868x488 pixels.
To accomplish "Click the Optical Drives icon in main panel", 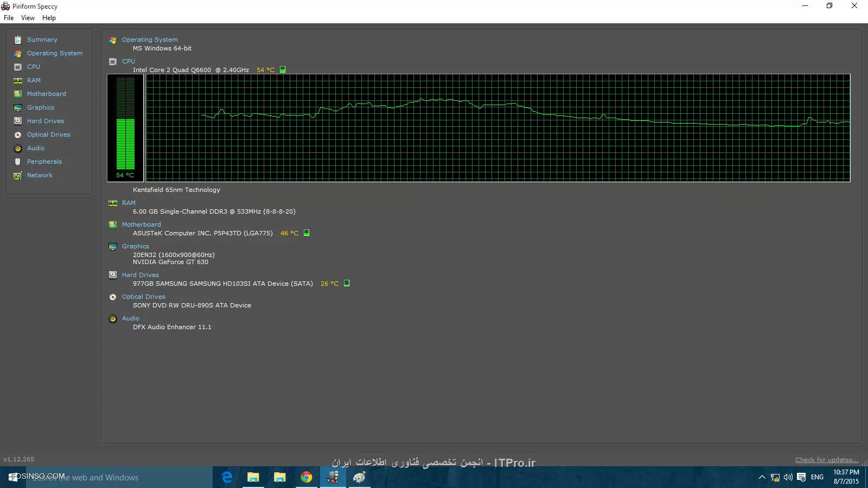I will click(113, 297).
